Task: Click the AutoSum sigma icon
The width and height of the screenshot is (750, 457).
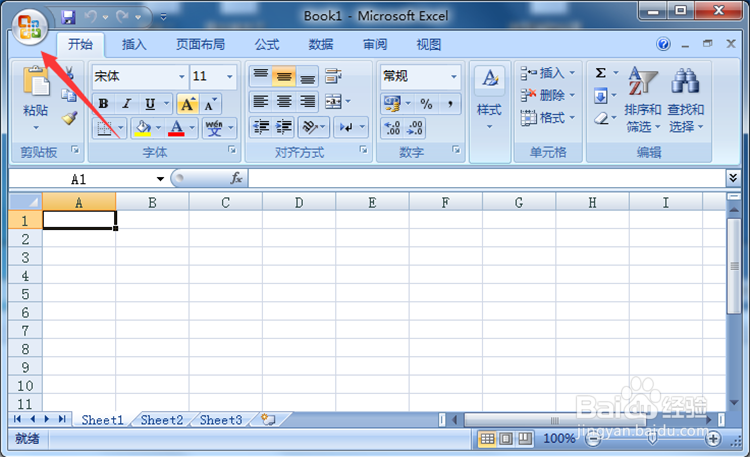Action: pos(601,73)
